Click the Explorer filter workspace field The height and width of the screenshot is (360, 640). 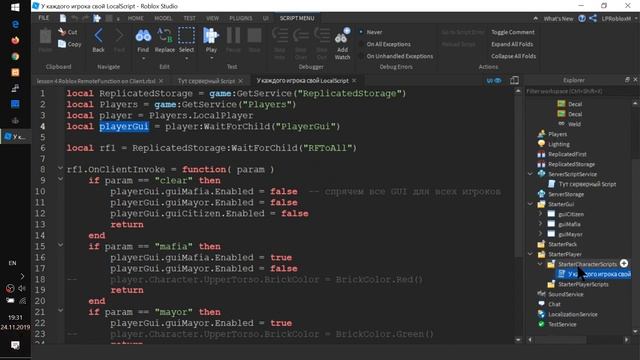(578, 91)
